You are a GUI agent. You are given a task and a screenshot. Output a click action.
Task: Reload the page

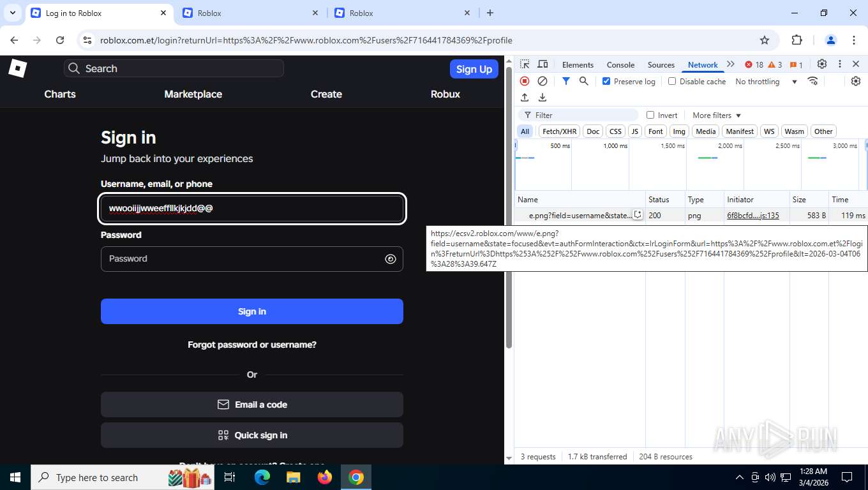click(x=60, y=40)
